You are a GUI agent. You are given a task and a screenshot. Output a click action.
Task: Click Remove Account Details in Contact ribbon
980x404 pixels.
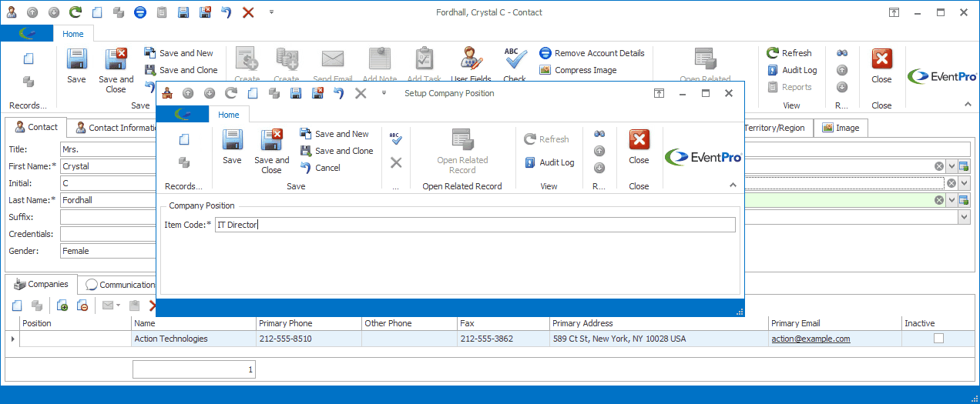point(592,53)
